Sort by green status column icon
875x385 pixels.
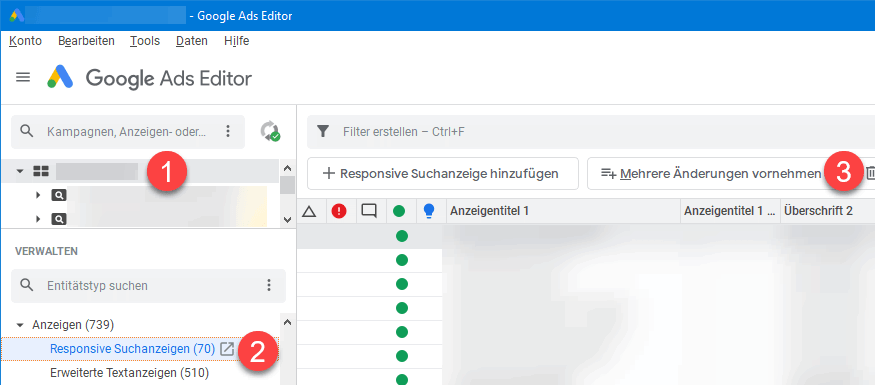399,211
